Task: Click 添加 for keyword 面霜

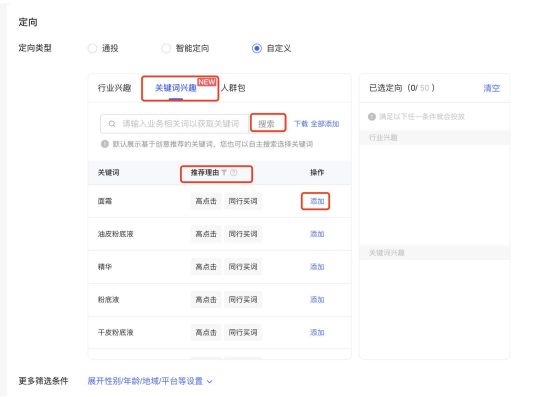Action: point(317,201)
